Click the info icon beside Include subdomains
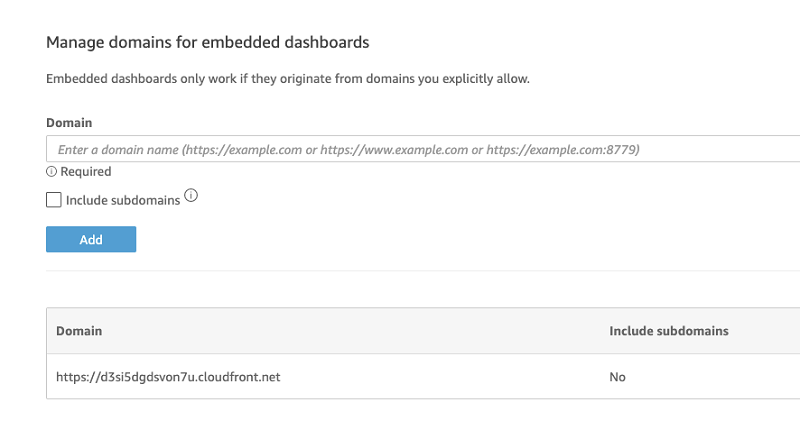This screenshot has width=800, height=448. coord(191,195)
